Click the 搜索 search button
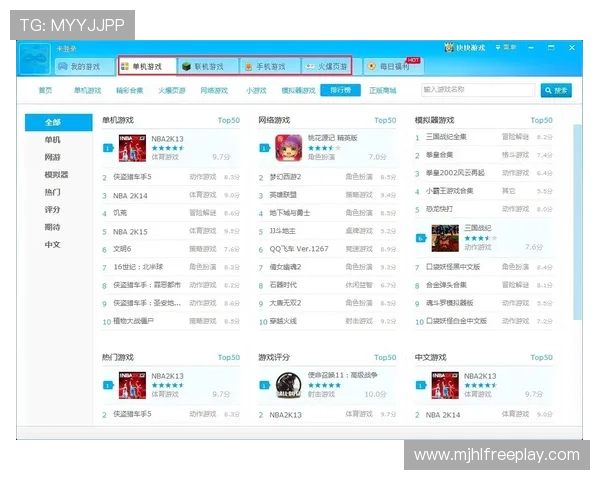This screenshot has height=480, width=600. pyautogui.click(x=556, y=90)
